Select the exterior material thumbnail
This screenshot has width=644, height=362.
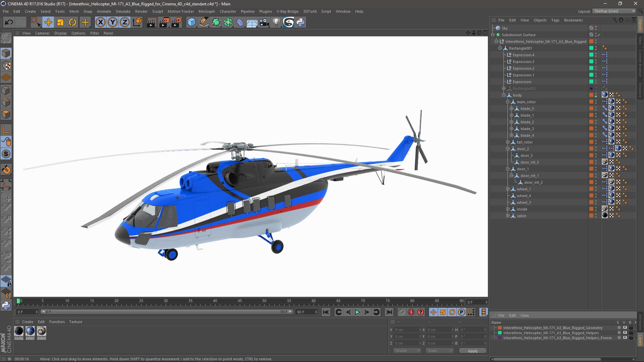coord(30,331)
